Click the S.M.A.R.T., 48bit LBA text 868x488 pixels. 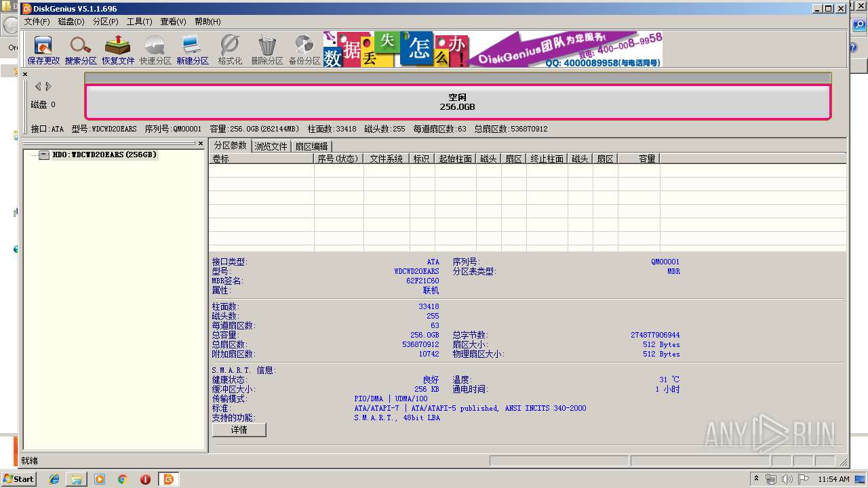pyautogui.click(x=397, y=418)
